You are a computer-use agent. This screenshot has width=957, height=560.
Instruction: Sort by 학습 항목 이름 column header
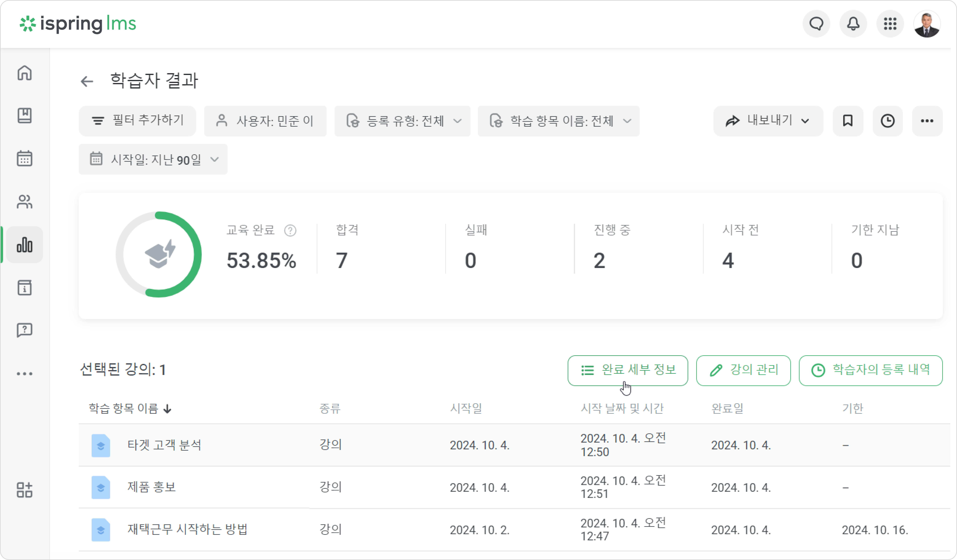pos(130,408)
